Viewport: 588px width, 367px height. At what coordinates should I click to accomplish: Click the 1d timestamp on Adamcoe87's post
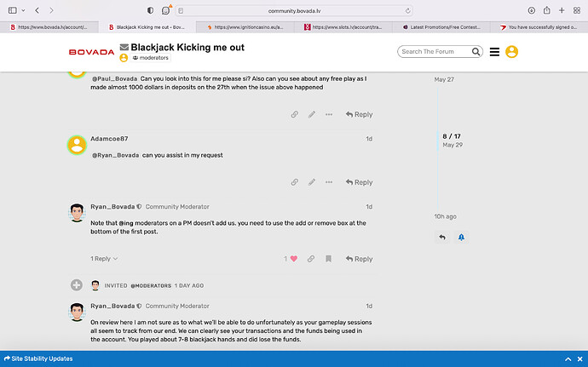[x=369, y=139]
